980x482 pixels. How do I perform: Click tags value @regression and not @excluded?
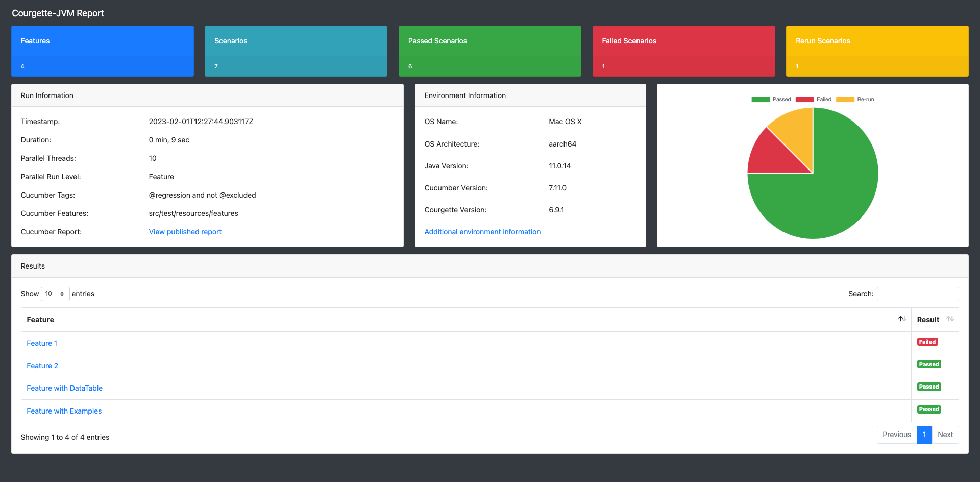click(x=202, y=195)
